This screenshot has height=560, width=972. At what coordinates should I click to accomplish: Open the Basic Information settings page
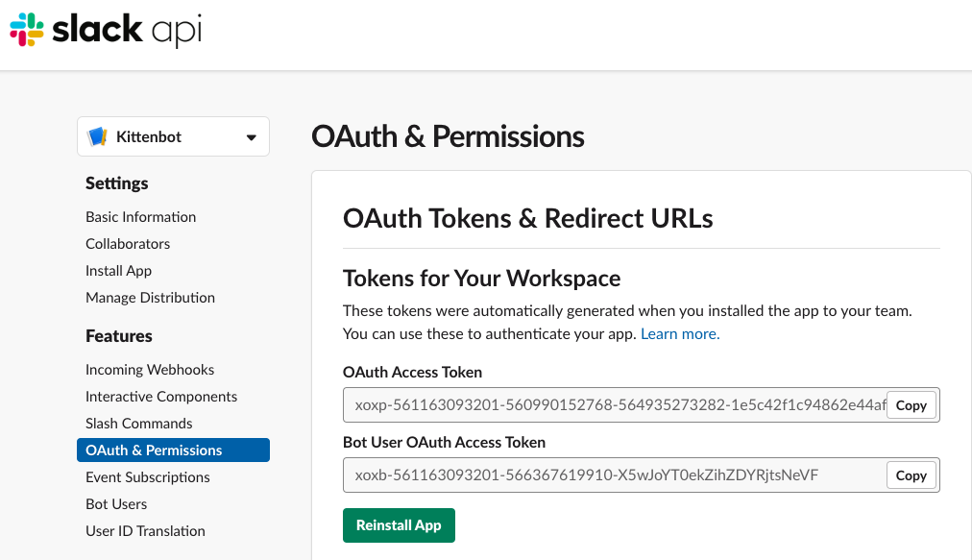pos(141,217)
